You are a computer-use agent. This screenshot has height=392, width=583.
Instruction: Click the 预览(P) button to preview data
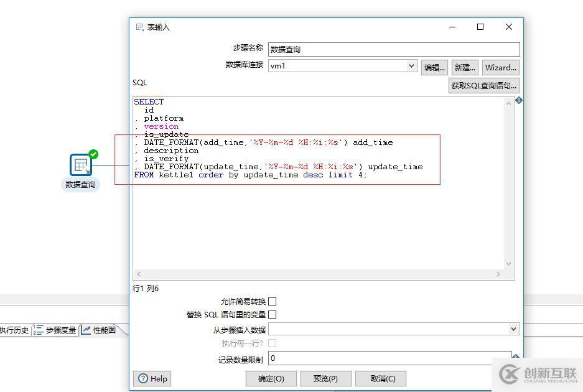pos(325,378)
